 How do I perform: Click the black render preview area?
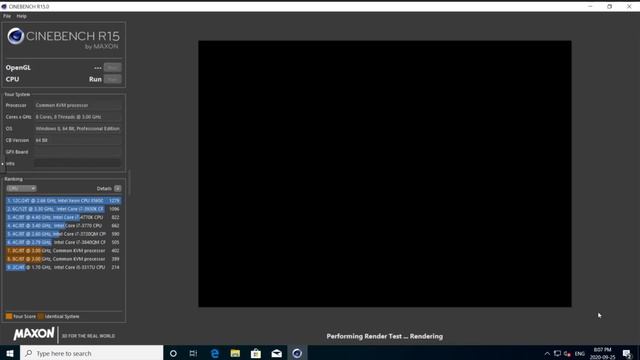coord(385,174)
